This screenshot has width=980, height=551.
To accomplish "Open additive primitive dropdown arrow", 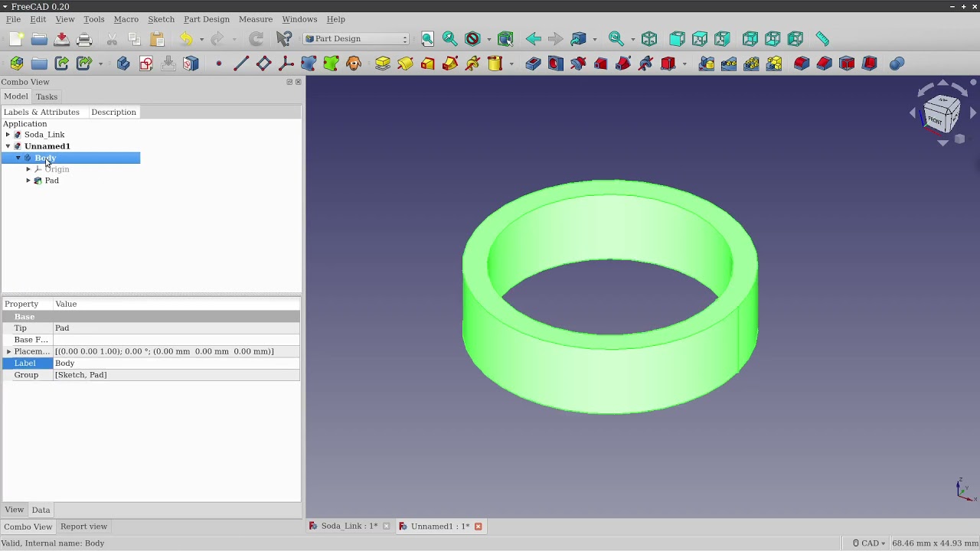I will (511, 64).
